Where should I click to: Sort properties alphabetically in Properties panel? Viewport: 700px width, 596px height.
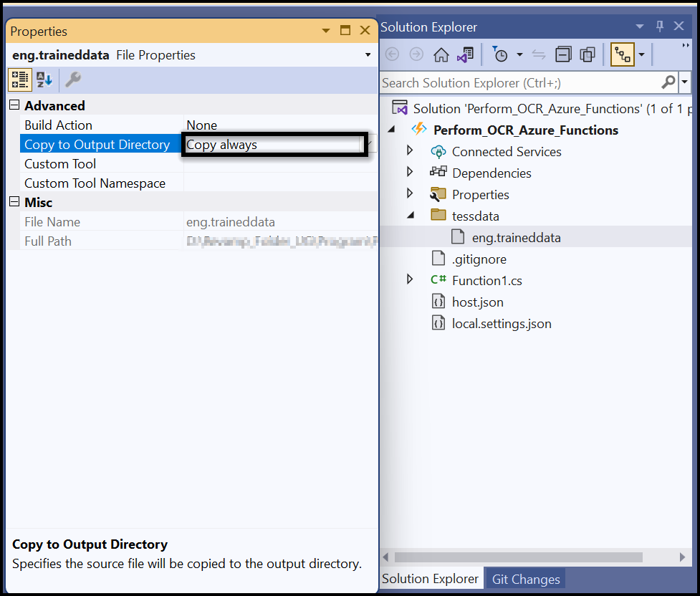pos(44,80)
